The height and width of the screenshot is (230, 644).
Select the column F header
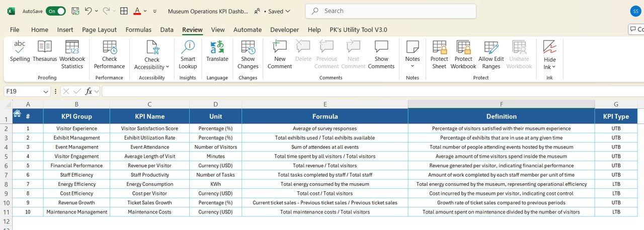(x=501, y=104)
